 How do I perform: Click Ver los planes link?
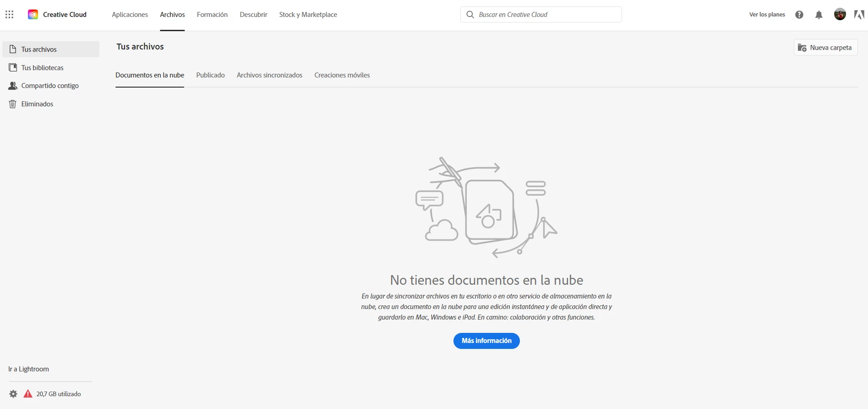point(767,15)
